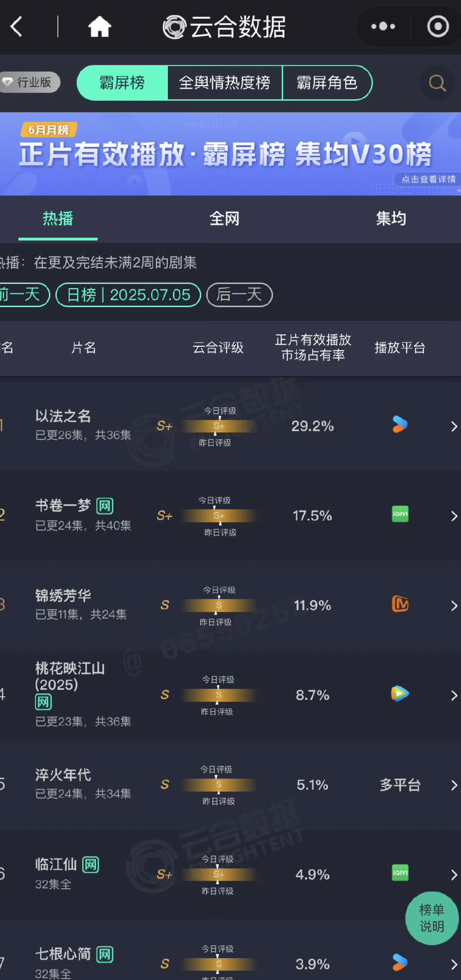
Task: Tap 临江仙 rating bar slider
Action: (x=219, y=875)
